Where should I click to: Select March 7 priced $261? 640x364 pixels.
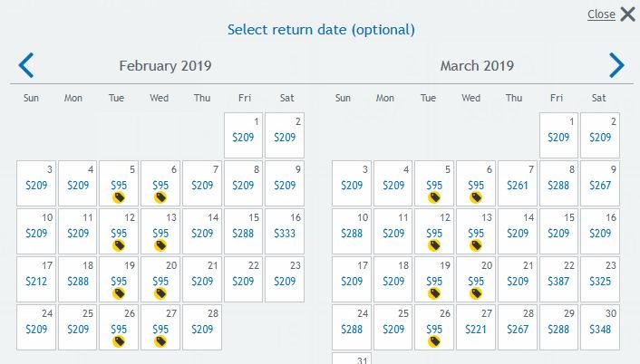coord(517,184)
